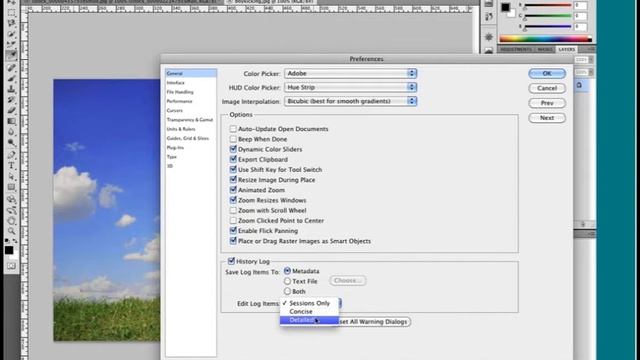The height and width of the screenshot is (360, 640).
Task: Choose the Metadata radio option
Action: coord(287,271)
